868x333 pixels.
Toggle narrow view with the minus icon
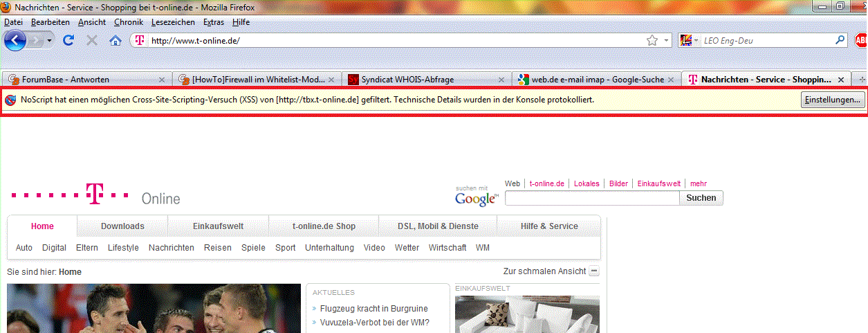594,271
